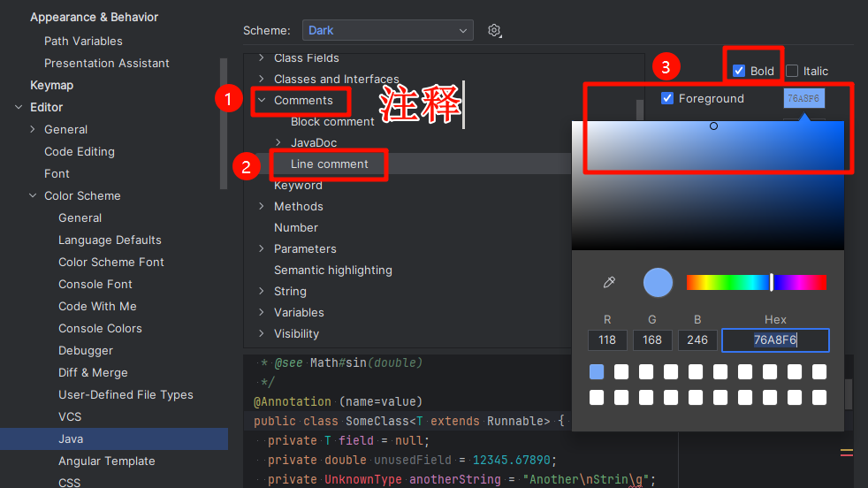Viewport: 868px width, 488px height.
Task: Expand the Class Fields node
Action: tap(262, 57)
